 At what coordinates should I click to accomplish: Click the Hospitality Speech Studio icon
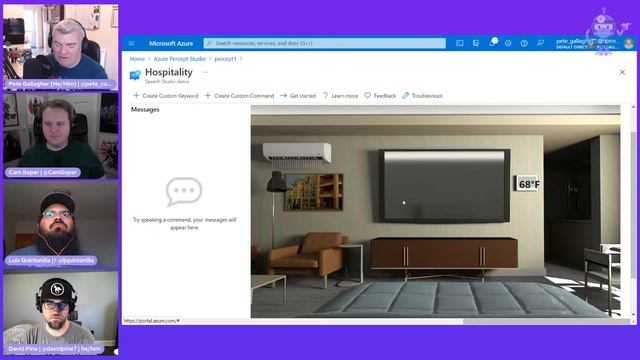pos(135,75)
